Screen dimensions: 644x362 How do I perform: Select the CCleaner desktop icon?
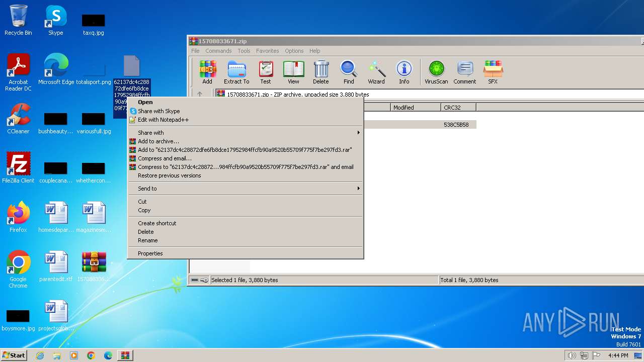pyautogui.click(x=18, y=119)
